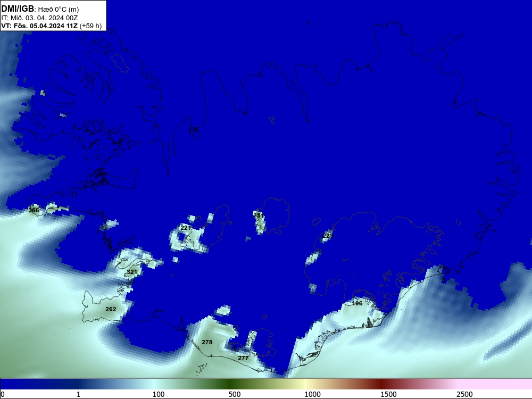Click the 196 value label on map
The width and height of the screenshot is (532, 399).
pyautogui.click(x=357, y=303)
